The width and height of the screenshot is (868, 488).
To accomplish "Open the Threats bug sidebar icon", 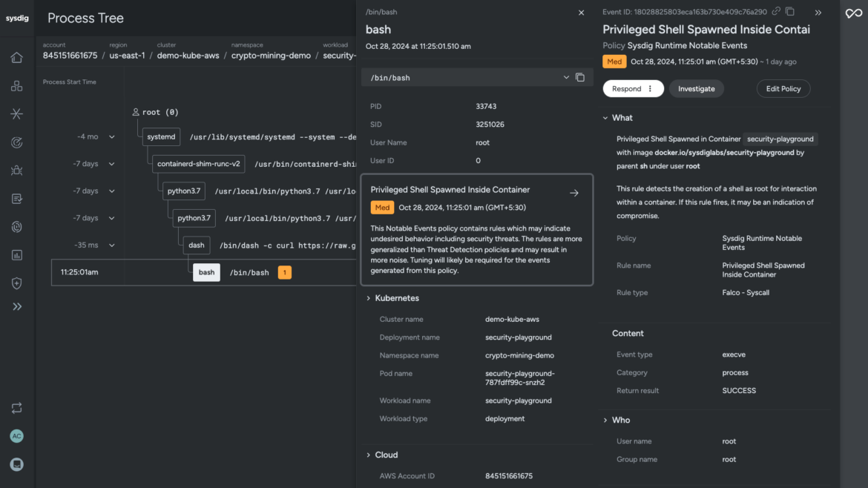I will click(16, 171).
